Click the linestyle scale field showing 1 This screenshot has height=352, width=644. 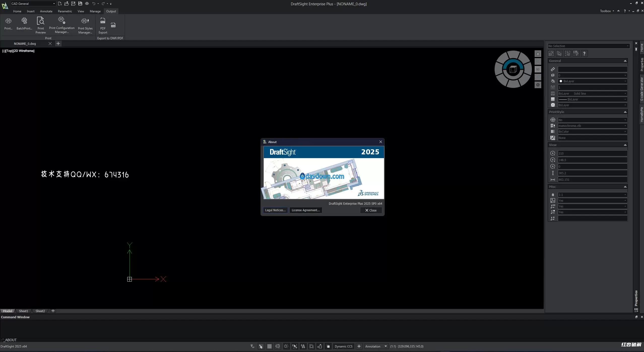pyautogui.click(x=592, y=87)
